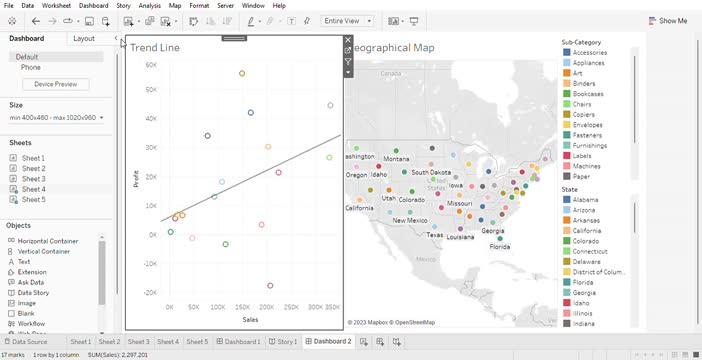This screenshot has width=702, height=360.
Task: Open the Size dropdown min 400x460
Action: [56, 117]
